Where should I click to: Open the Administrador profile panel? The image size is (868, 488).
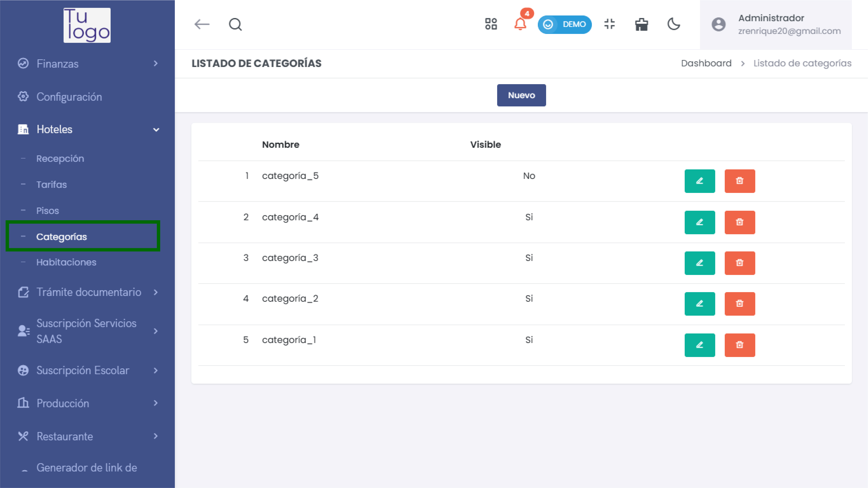coord(775,25)
